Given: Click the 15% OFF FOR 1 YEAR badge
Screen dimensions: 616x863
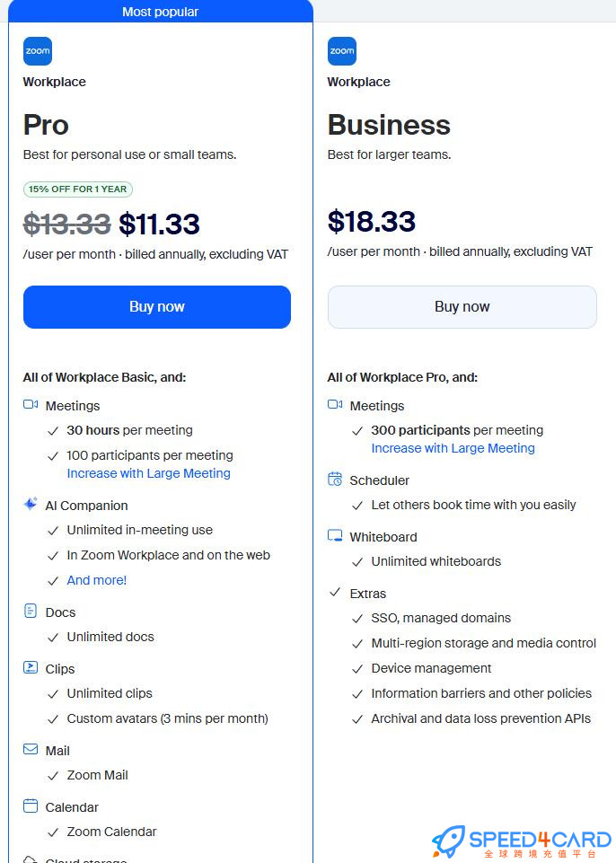Looking at the screenshot, I should click(x=78, y=189).
